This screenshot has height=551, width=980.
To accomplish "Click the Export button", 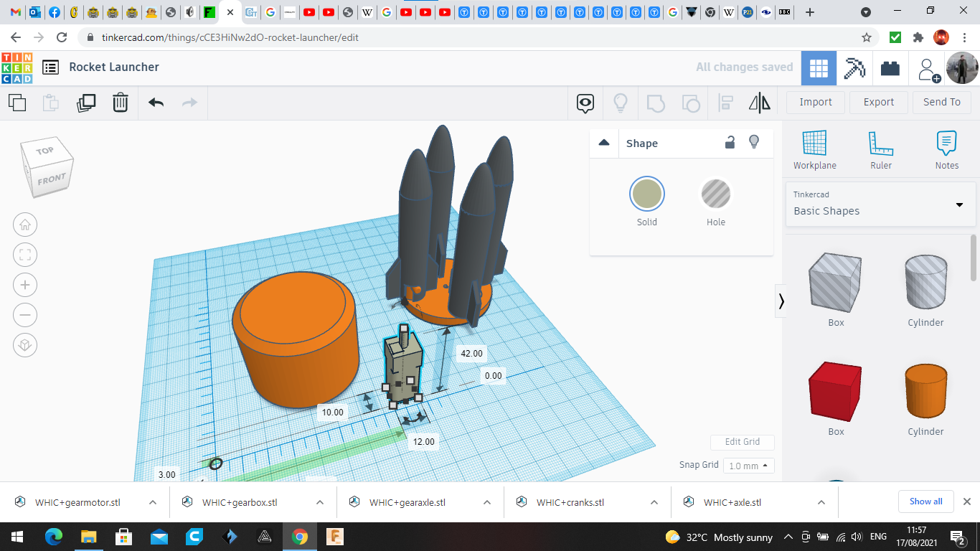I will pos(878,102).
